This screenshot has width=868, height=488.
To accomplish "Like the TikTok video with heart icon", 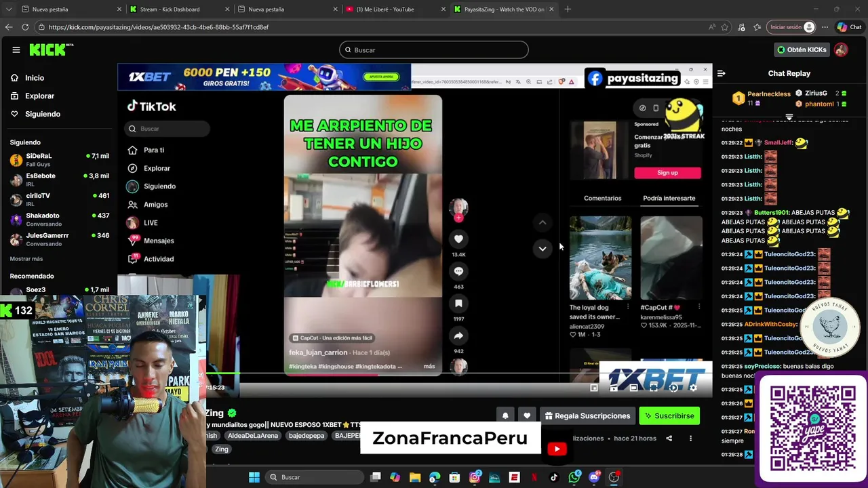I will [x=458, y=239].
